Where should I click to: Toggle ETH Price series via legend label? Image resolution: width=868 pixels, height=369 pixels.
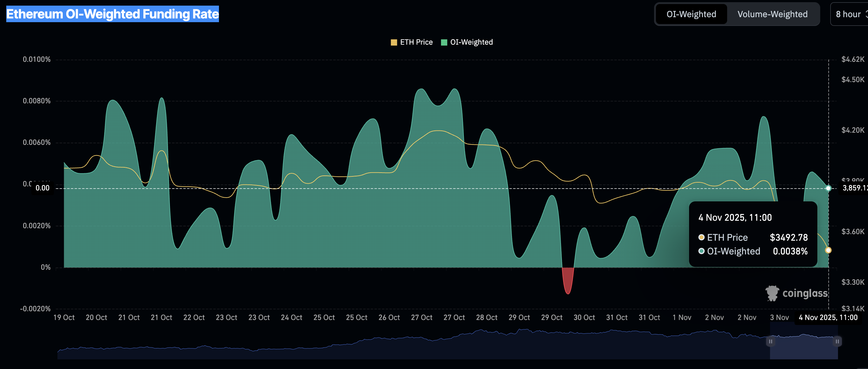click(x=416, y=42)
